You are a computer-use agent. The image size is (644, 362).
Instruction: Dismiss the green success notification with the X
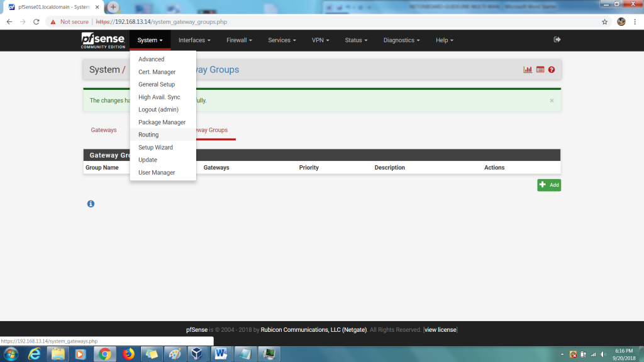pyautogui.click(x=552, y=100)
